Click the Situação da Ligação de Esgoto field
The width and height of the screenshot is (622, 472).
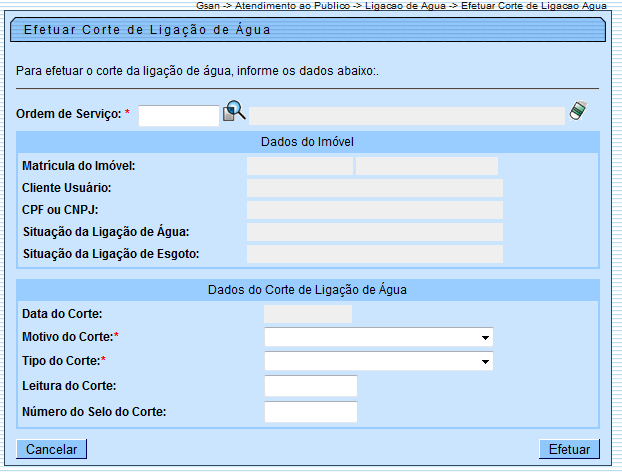pos(375,254)
